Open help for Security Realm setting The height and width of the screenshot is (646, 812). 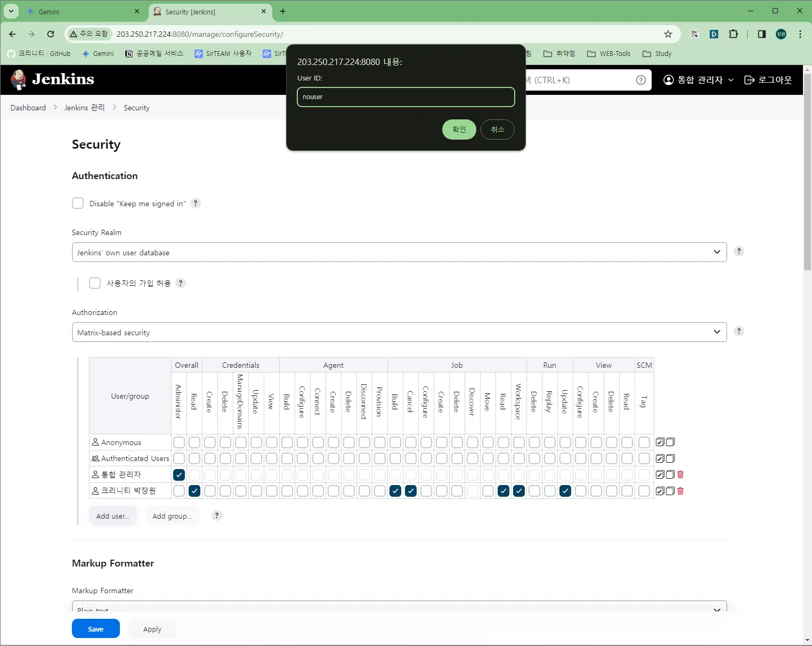(739, 251)
